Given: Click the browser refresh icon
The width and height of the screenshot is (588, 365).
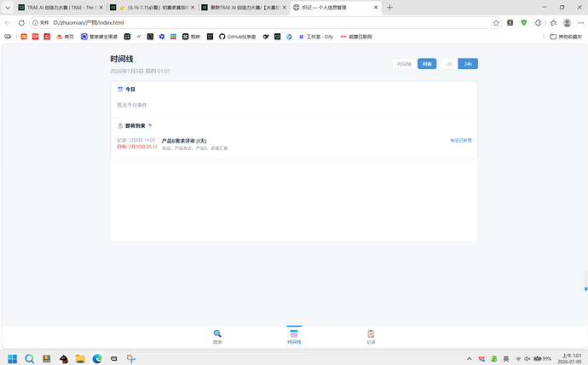Looking at the screenshot, I should click(21, 22).
